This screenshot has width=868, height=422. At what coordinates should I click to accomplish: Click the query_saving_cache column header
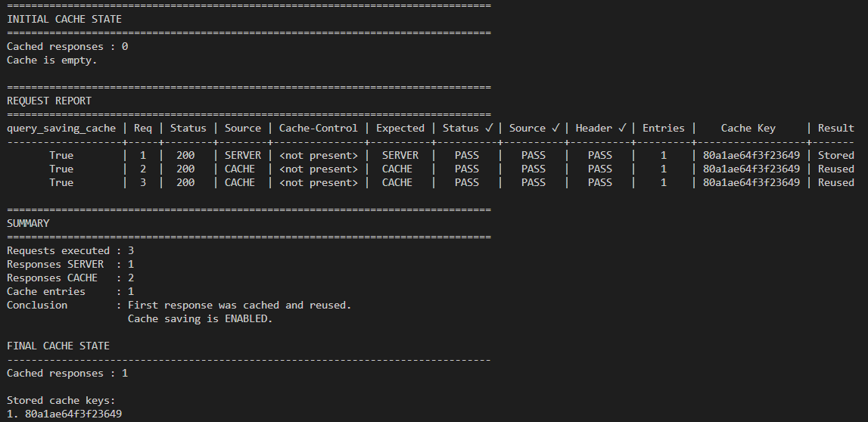click(61, 129)
